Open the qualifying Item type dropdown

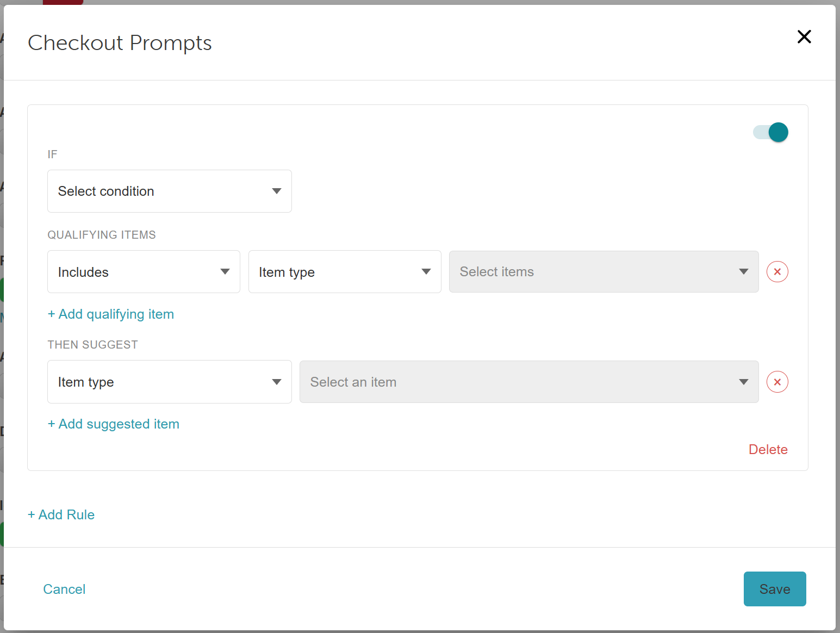pyautogui.click(x=345, y=272)
